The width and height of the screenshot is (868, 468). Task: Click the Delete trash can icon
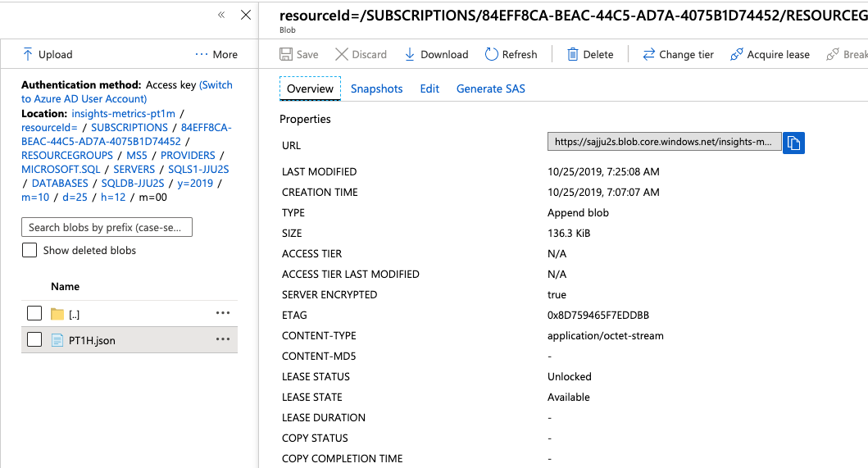point(572,54)
